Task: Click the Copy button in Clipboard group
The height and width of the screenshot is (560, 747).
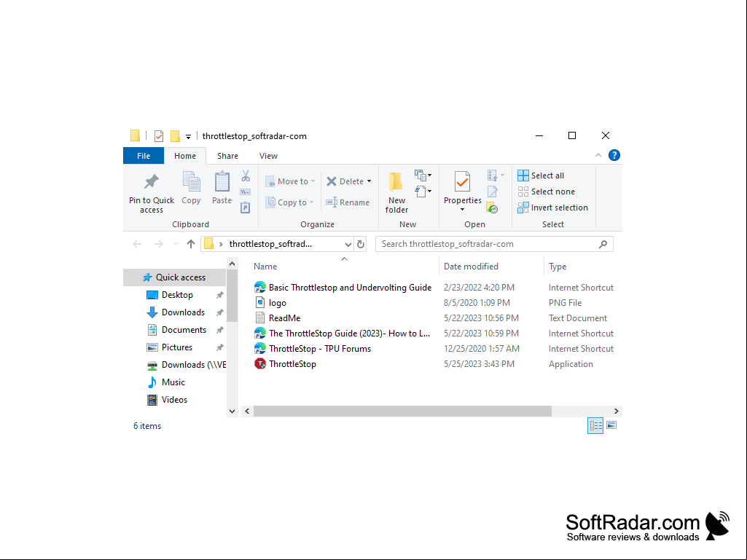Action: point(191,188)
